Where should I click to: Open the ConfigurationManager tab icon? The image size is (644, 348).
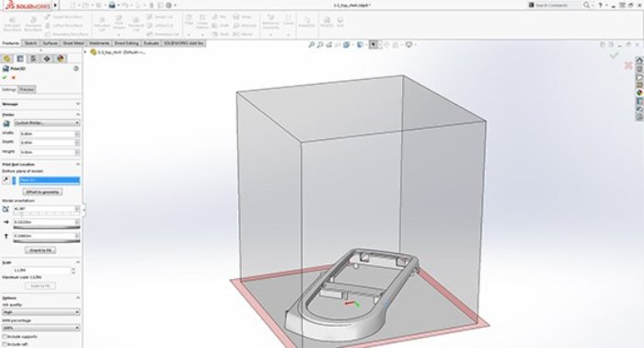(x=33, y=59)
